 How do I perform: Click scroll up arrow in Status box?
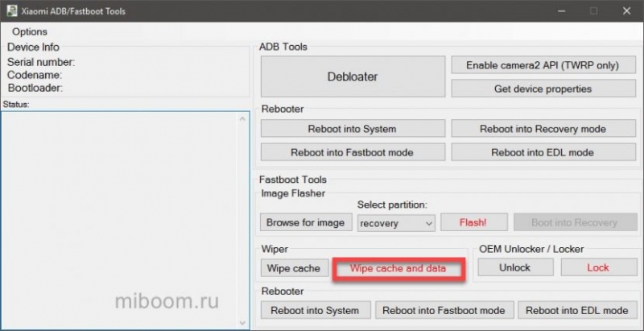[242, 119]
